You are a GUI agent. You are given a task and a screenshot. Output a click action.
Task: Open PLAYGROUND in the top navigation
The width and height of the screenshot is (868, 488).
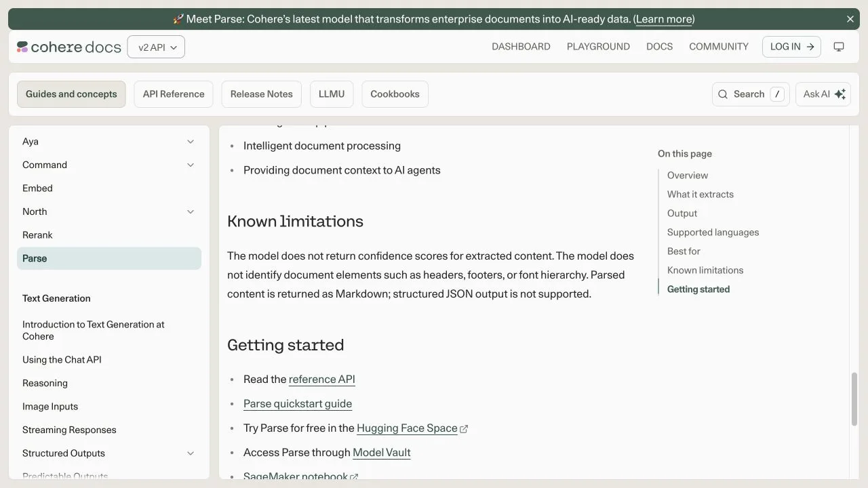598,47
